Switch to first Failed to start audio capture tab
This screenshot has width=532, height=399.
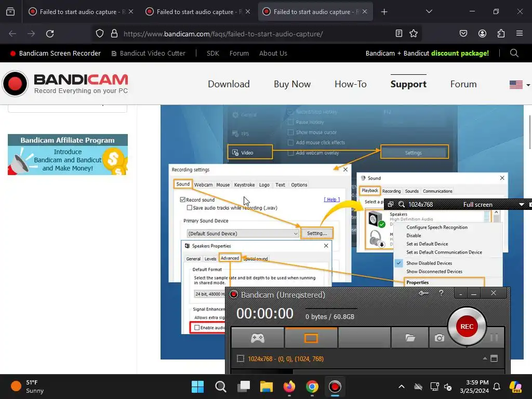[82, 11]
